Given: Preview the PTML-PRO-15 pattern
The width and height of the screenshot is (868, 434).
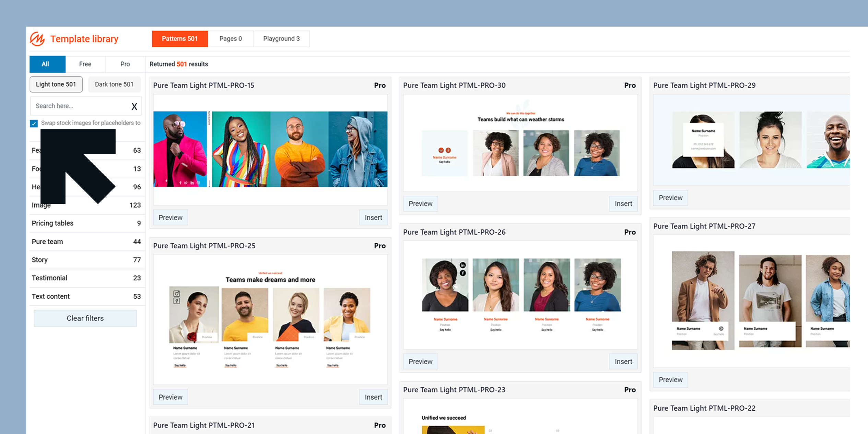Looking at the screenshot, I should 171,218.
